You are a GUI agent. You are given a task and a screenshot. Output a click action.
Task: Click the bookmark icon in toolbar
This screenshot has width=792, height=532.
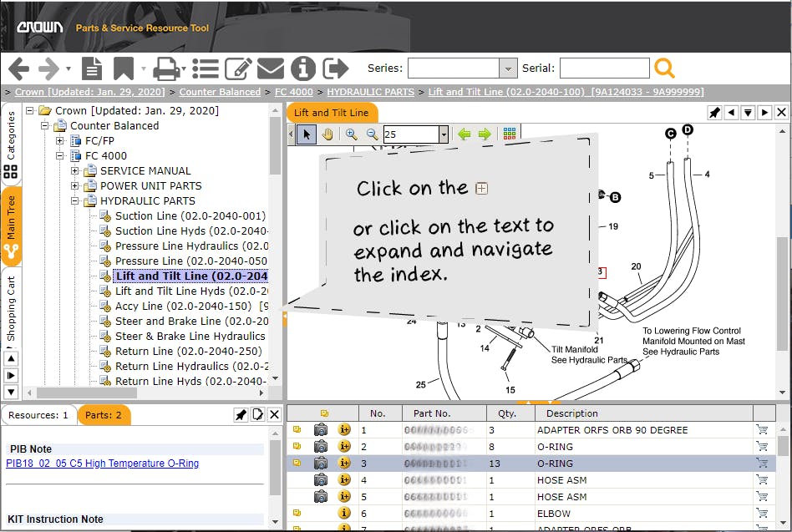coord(124,68)
